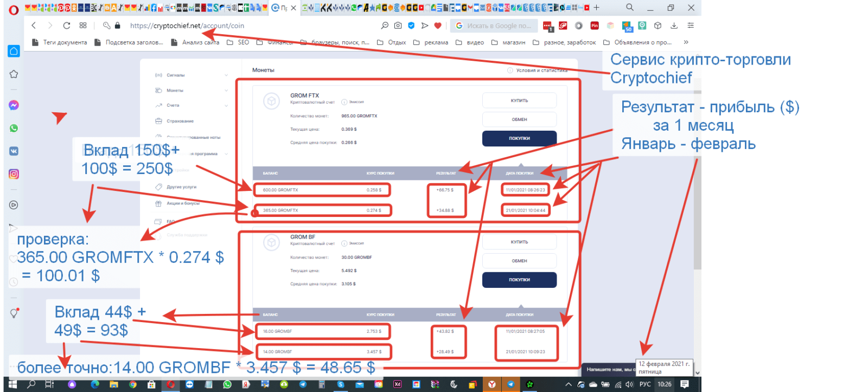Image resolution: width=868 pixels, height=392 pixels.
Task: Open Подсветка заголов... bookmark
Action: pos(129,42)
